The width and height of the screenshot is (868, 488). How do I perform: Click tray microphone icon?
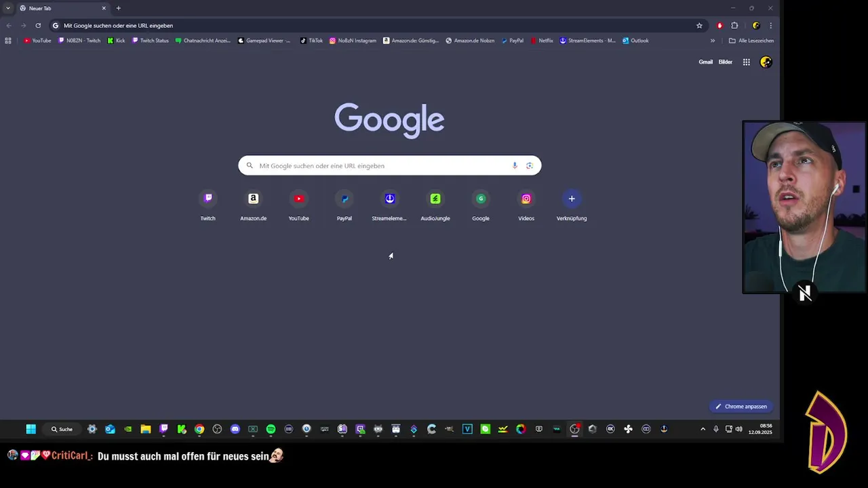[x=715, y=429]
